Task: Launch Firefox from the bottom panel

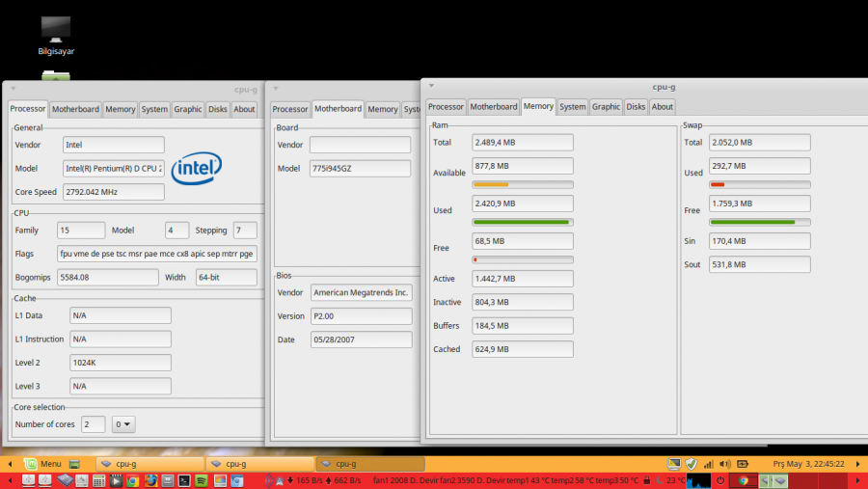Action: tap(149, 480)
